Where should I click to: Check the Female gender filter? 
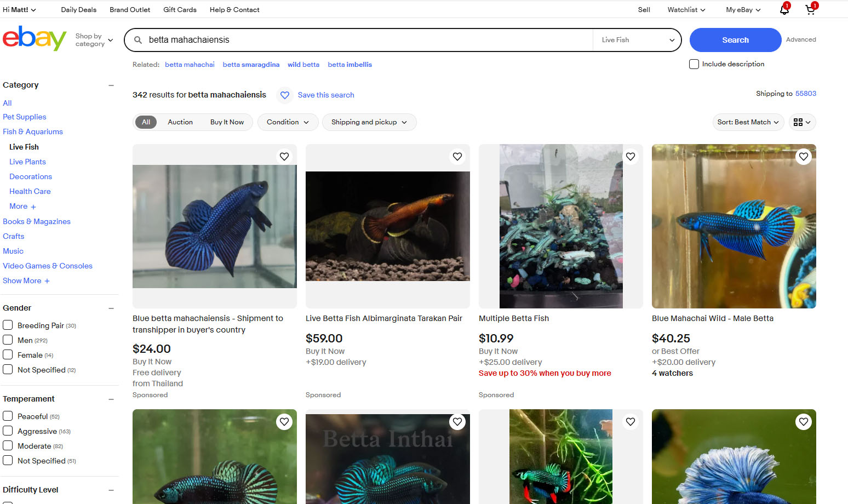8,354
